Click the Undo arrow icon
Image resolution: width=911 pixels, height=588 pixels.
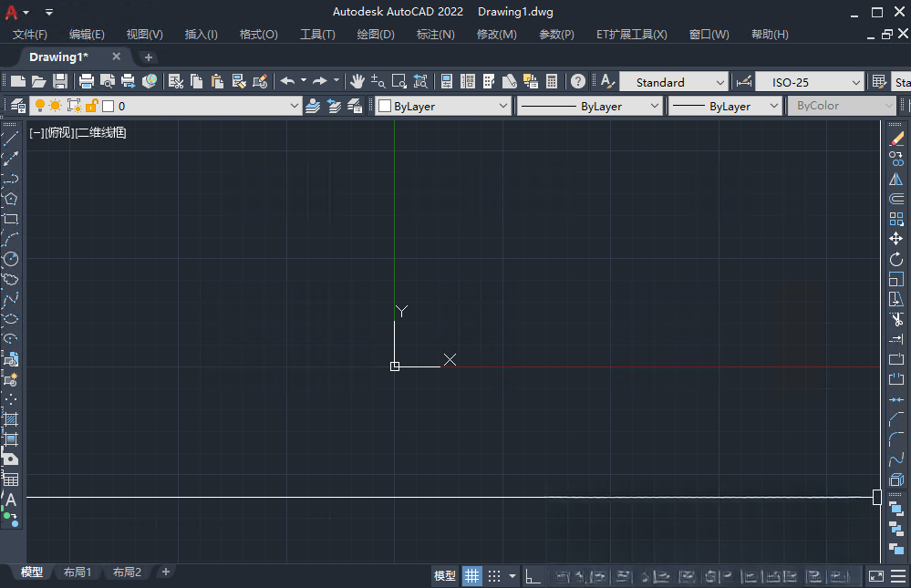[287, 81]
